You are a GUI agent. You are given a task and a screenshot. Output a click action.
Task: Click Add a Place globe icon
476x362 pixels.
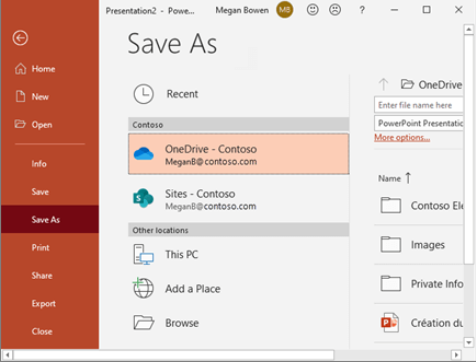[x=143, y=288]
